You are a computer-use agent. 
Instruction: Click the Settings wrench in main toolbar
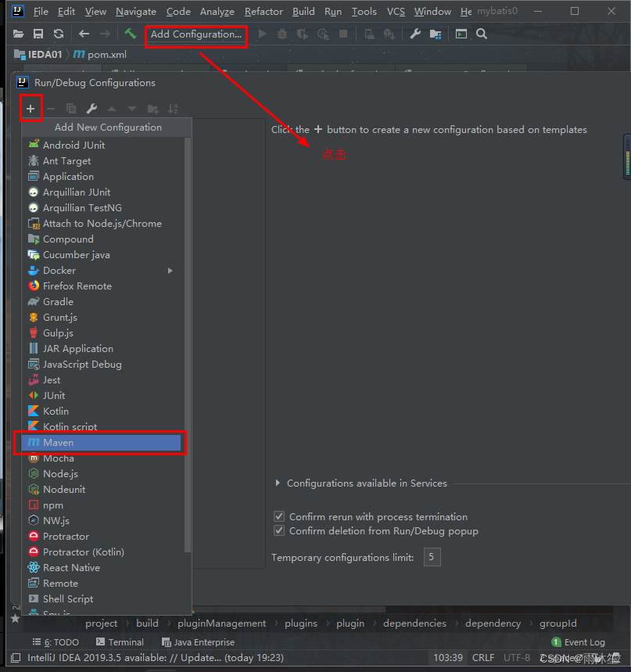(415, 34)
